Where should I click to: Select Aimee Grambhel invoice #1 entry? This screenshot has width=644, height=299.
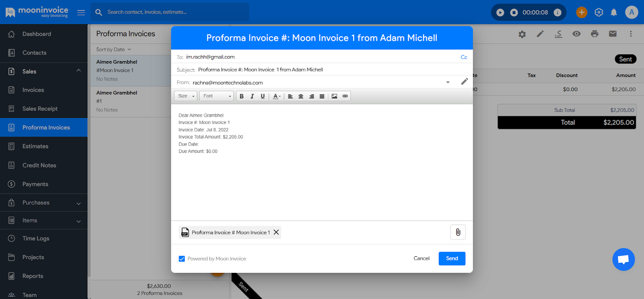pos(131,101)
